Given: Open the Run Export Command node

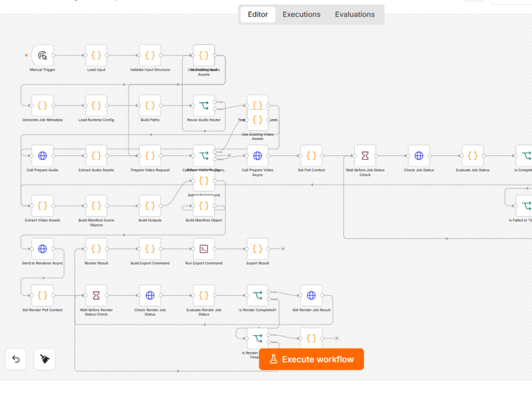Looking at the screenshot, I should coord(204,248).
